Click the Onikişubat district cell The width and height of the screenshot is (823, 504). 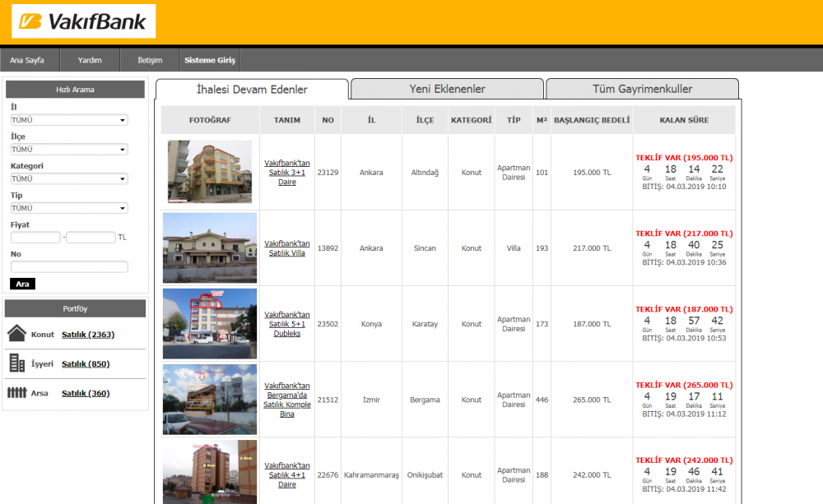coord(425,475)
